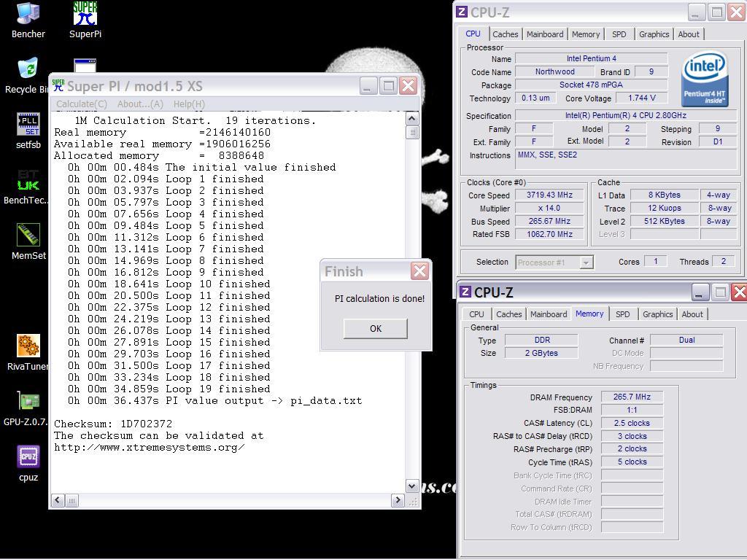747x560 pixels.
Task: Switch to Graphics tab in top CPU-Z
Action: [654, 34]
